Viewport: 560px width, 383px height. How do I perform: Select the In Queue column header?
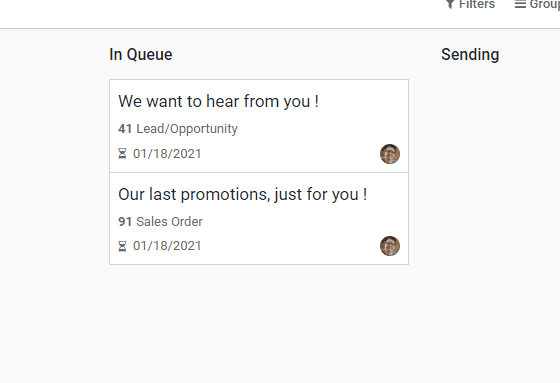pyautogui.click(x=141, y=55)
